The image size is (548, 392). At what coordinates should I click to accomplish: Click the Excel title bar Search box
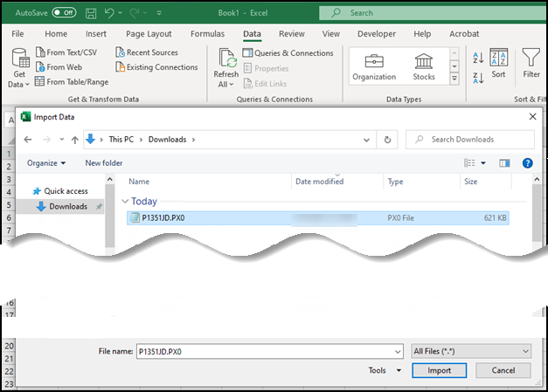pyautogui.click(x=434, y=13)
